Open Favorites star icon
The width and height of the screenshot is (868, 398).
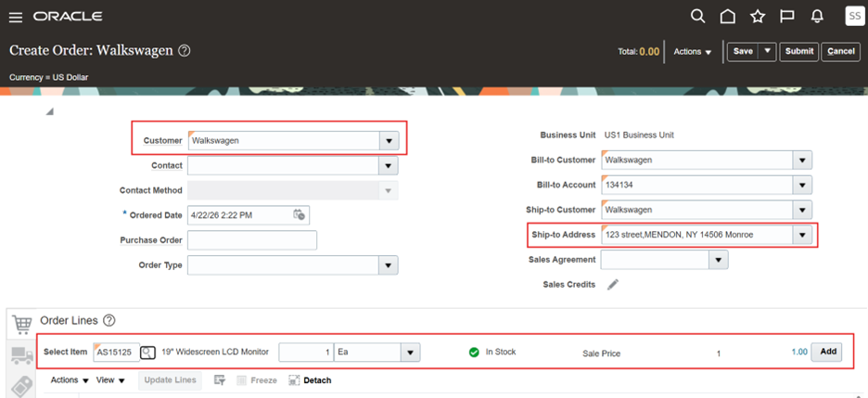(758, 17)
